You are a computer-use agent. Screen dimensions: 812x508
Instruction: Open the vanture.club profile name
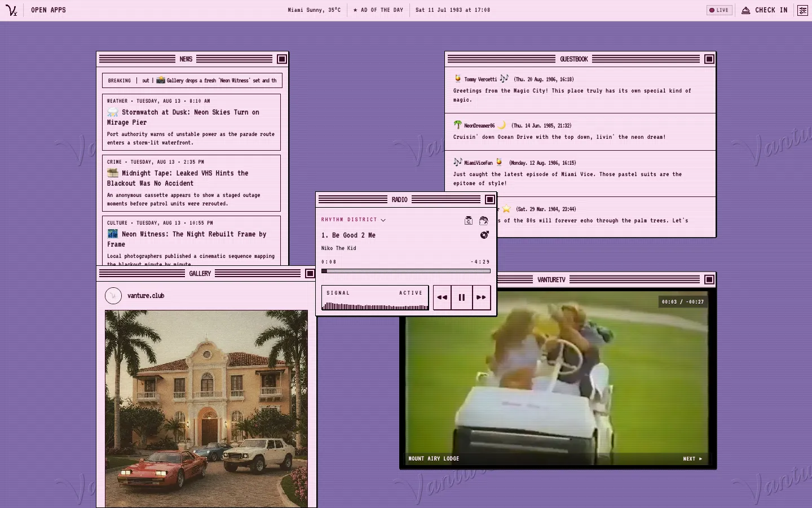click(x=146, y=296)
